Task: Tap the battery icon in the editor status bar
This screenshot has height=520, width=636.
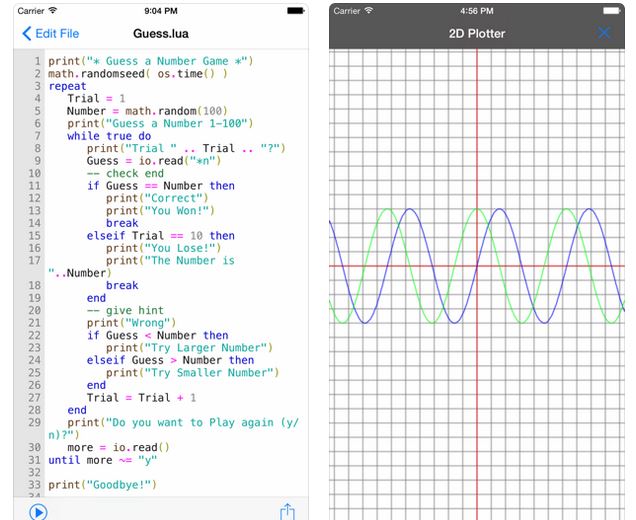Action: click(296, 11)
